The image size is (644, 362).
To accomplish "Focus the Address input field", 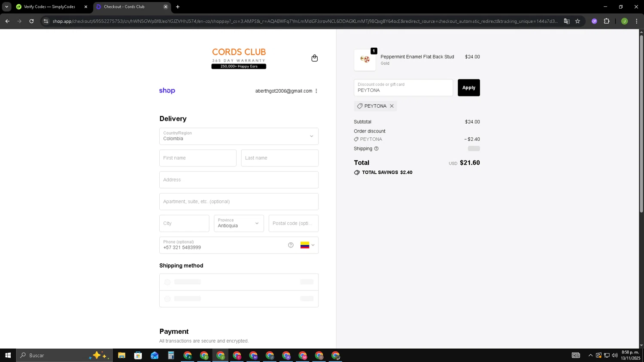I will click(x=239, y=180).
